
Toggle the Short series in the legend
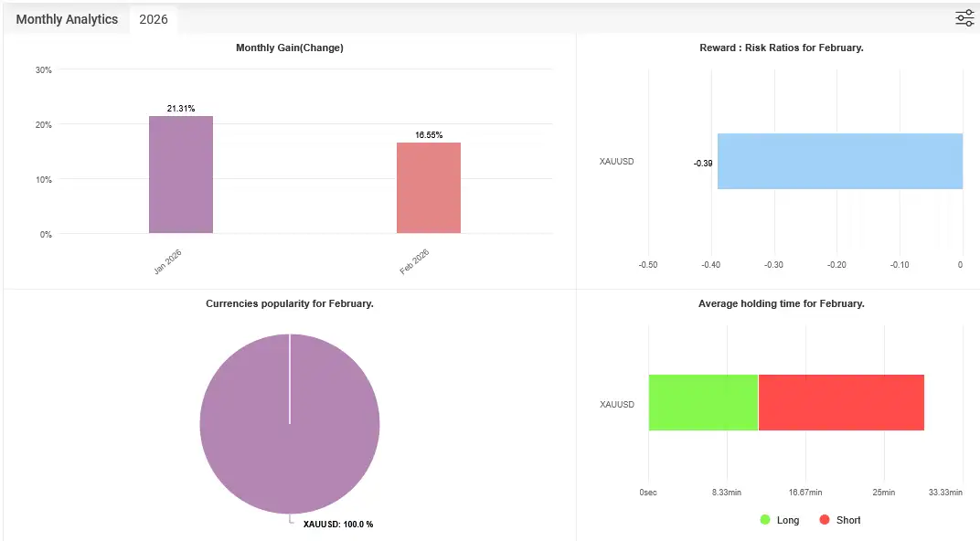[839, 520]
